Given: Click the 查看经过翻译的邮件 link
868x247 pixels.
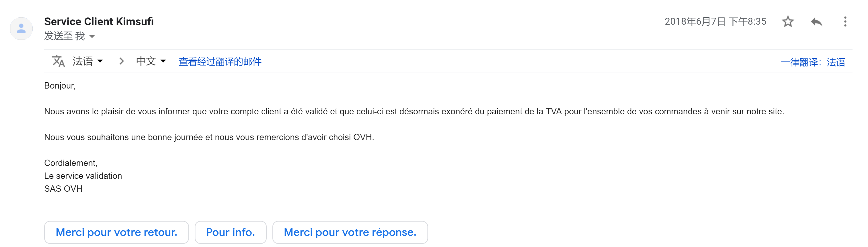Looking at the screenshot, I should pyautogui.click(x=220, y=62).
